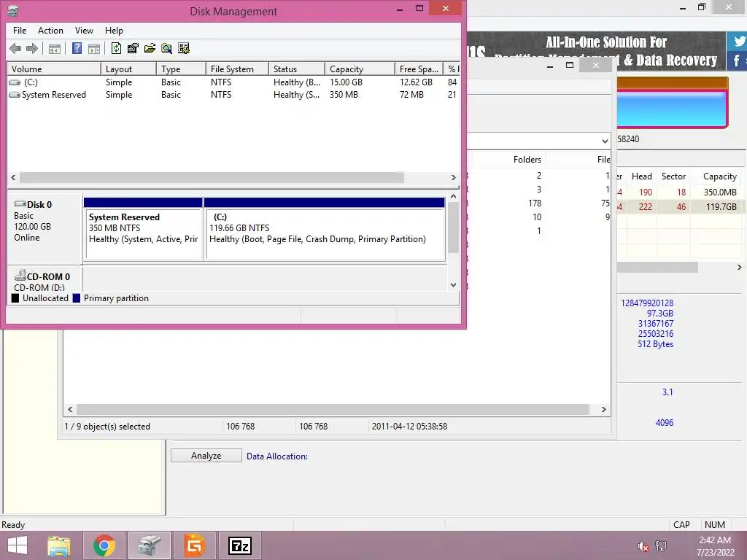Select the System Reserved volume row
Screen dimensions: 747x560
(x=233, y=95)
